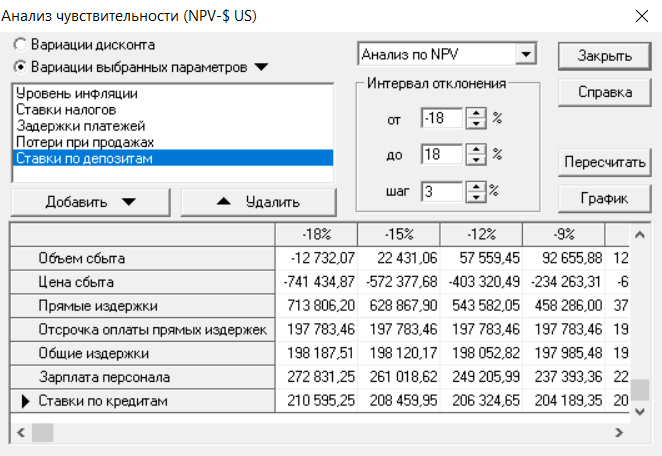The image size is (662, 456).
Task: Select 'Потери при продажах' list entry
Action: [x=85, y=142]
